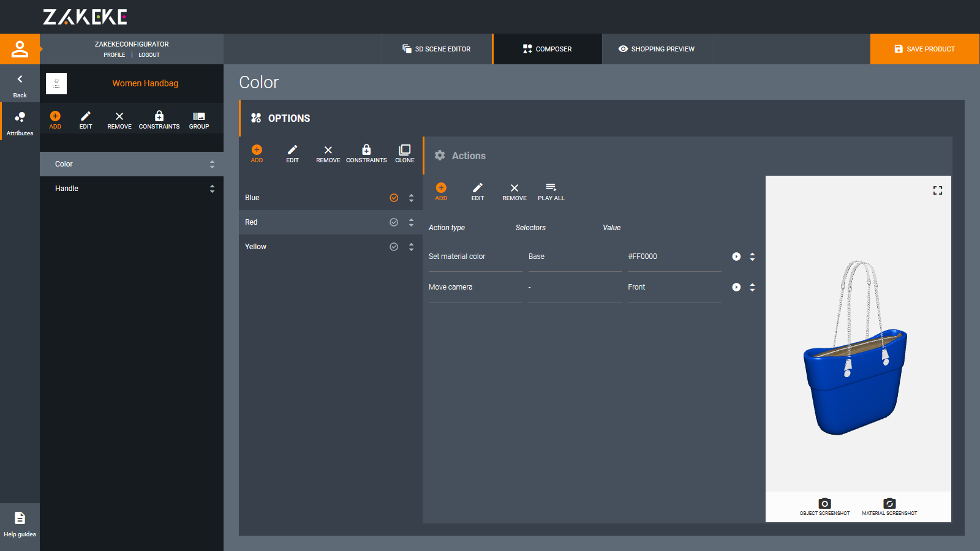Click reorder arrows on Handle attribute

pyautogui.click(x=212, y=189)
